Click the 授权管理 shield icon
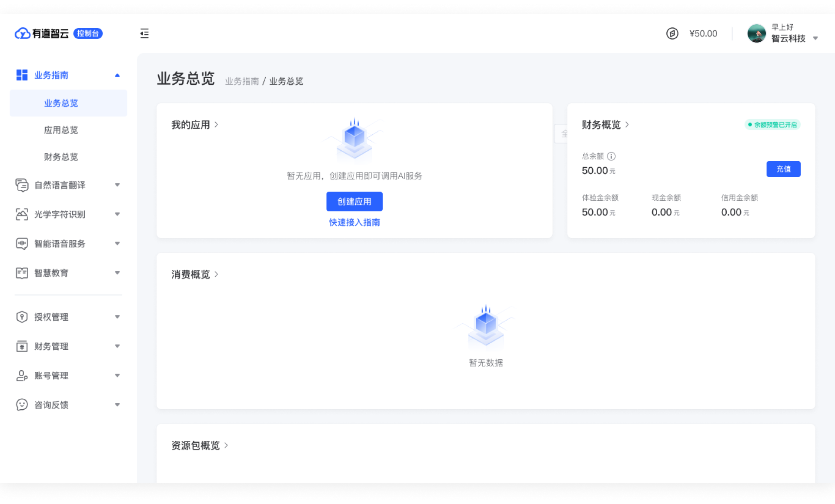Screen dimensions: 835x504 click(22, 317)
